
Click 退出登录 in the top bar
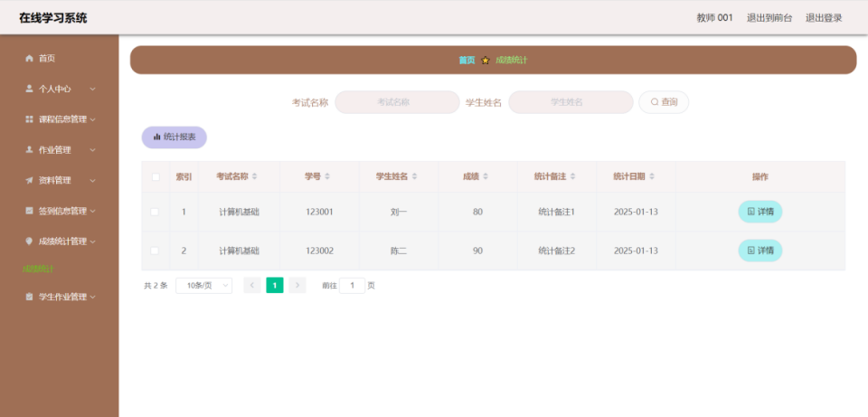point(823,18)
